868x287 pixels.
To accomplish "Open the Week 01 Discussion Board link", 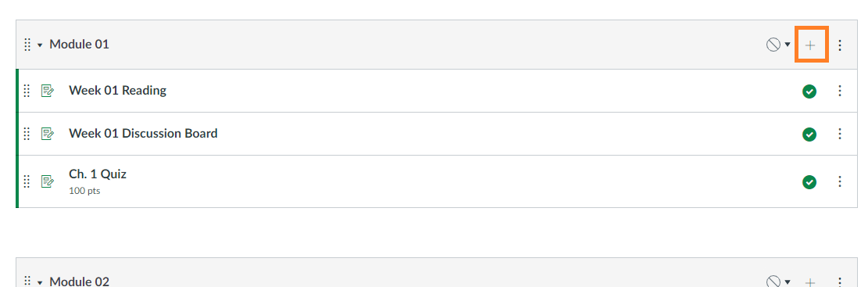I will pos(143,133).
